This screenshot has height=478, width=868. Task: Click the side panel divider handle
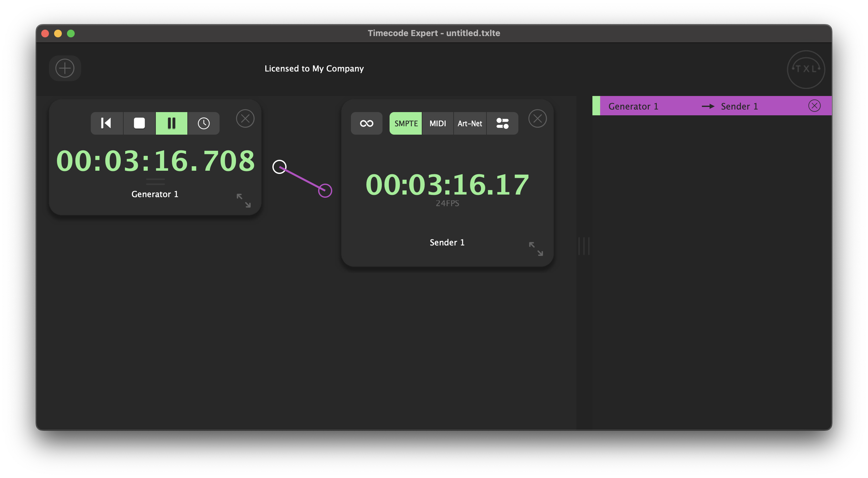coord(584,246)
